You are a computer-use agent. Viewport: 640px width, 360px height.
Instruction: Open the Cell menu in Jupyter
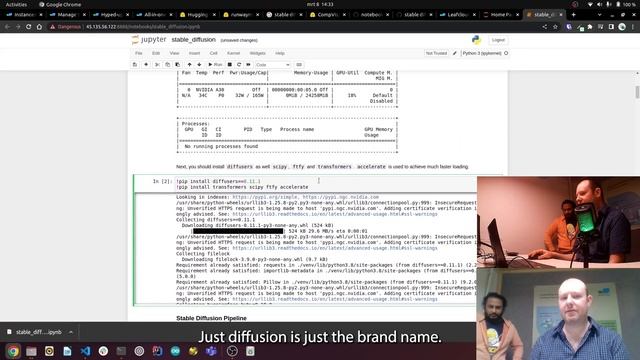coord(213,53)
